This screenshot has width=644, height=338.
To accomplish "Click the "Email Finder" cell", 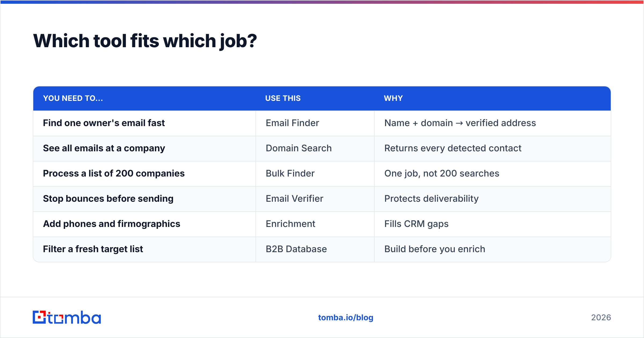I will pyautogui.click(x=315, y=123).
